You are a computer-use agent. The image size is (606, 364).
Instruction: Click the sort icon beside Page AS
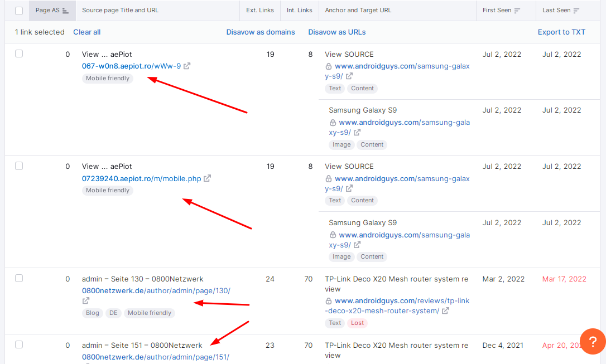[x=65, y=11]
